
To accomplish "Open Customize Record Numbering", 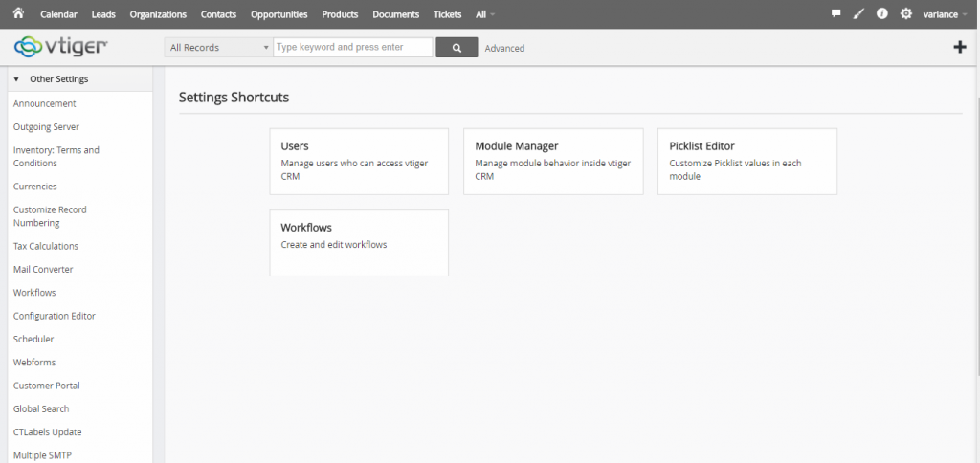I will point(50,216).
